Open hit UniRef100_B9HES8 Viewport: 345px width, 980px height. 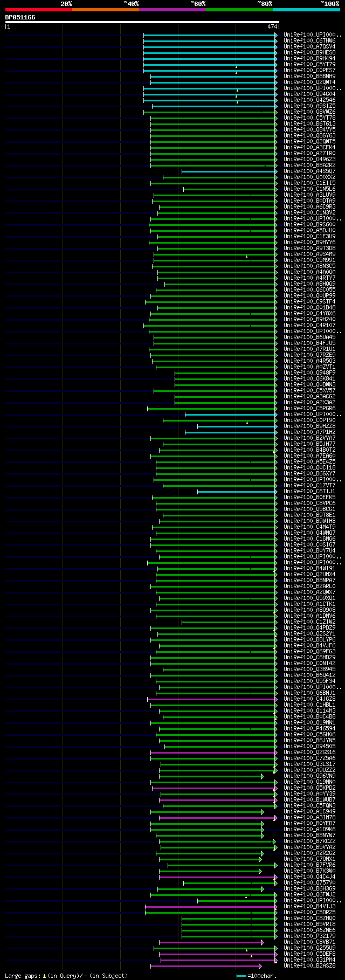pyautogui.click(x=309, y=52)
